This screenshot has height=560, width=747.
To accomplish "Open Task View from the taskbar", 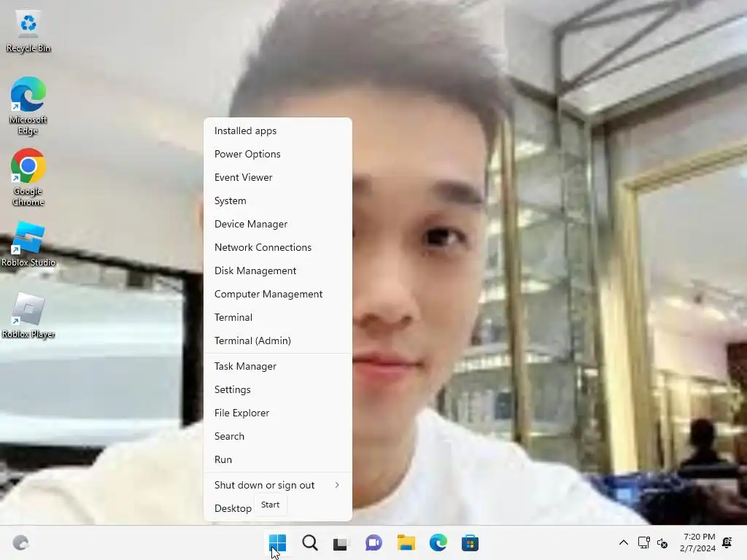I will pyautogui.click(x=340, y=543).
